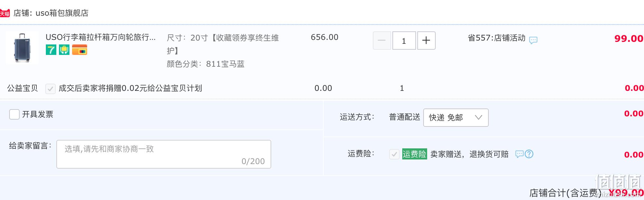Click the orange credit card badge icon
Screen dimensions: 644x200
(80, 50)
